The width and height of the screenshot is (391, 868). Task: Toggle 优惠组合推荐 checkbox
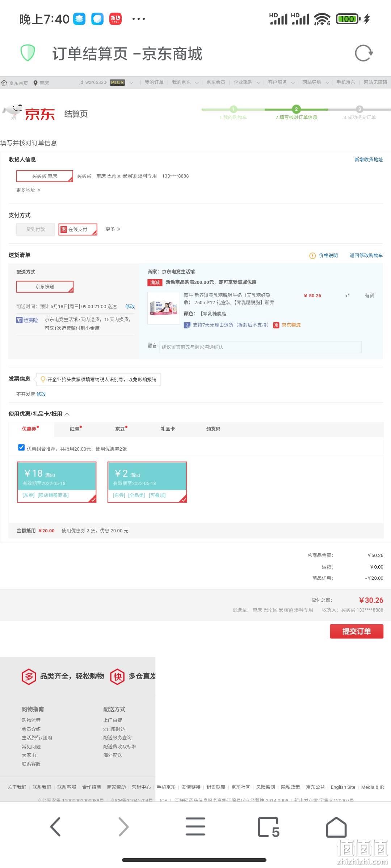coord(21,447)
